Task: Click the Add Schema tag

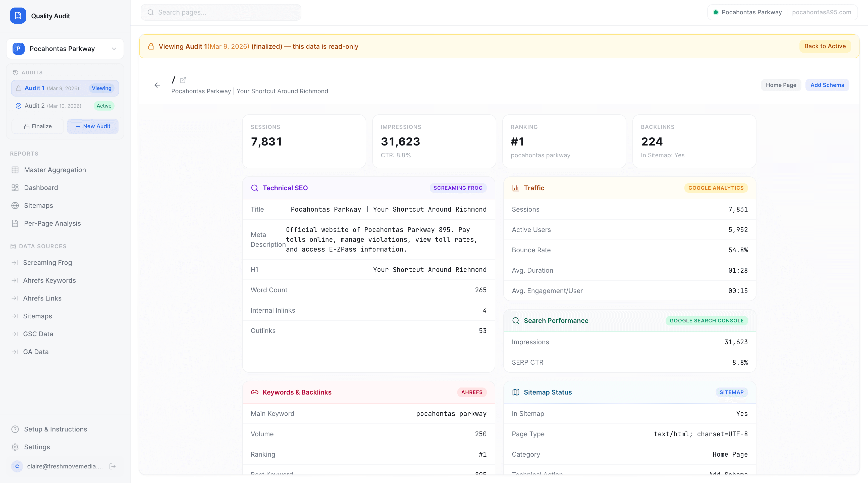Action: pos(827,85)
